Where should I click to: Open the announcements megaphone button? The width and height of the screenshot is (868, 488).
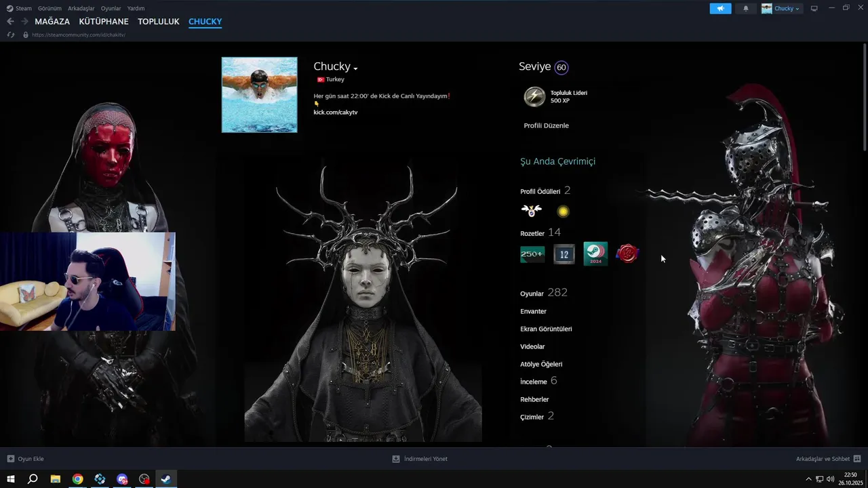pyautogui.click(x=720, y=8)
